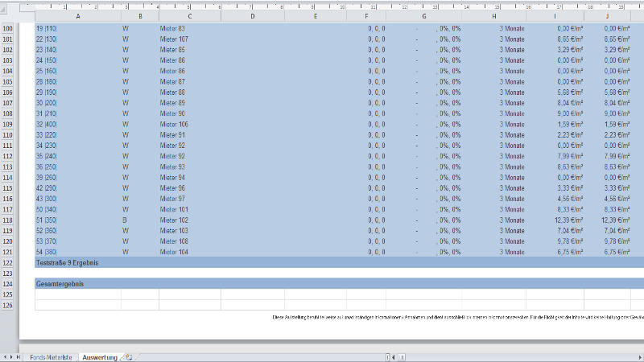This screenshot has height=362, width=644.
Task: Select the Auswertung sheet tab
Action: click(x=100, y=357)
